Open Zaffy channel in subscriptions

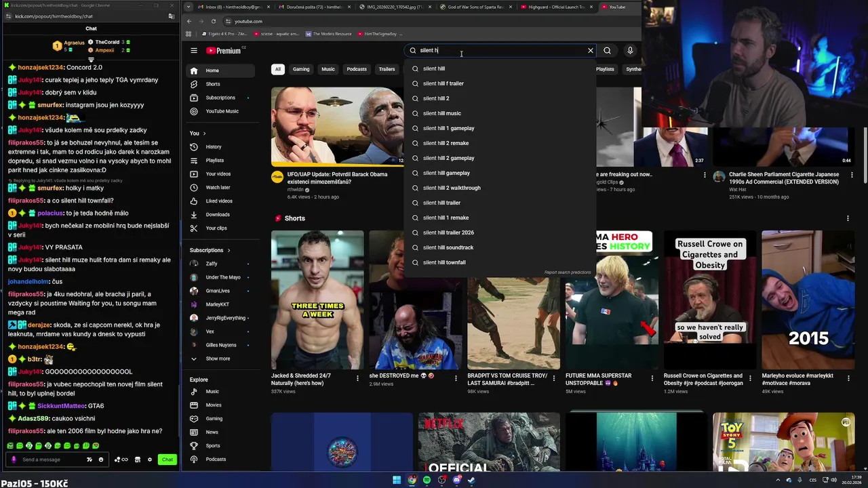click(x=220, y=264)
